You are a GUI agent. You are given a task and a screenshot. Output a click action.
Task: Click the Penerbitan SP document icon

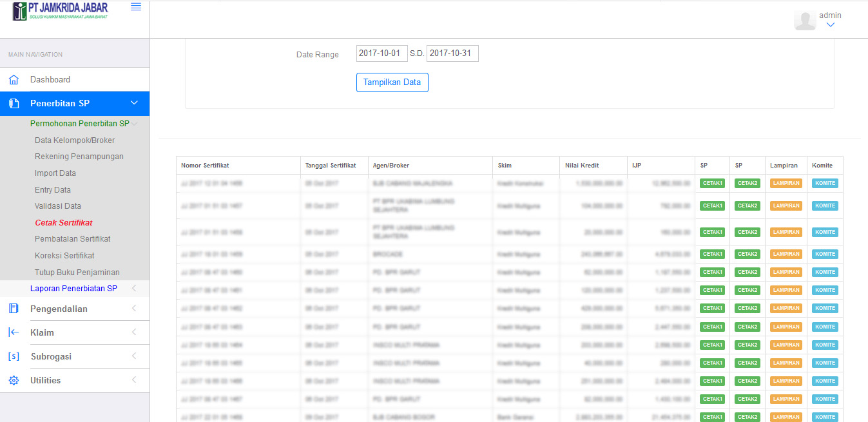(x=14, y=104)
